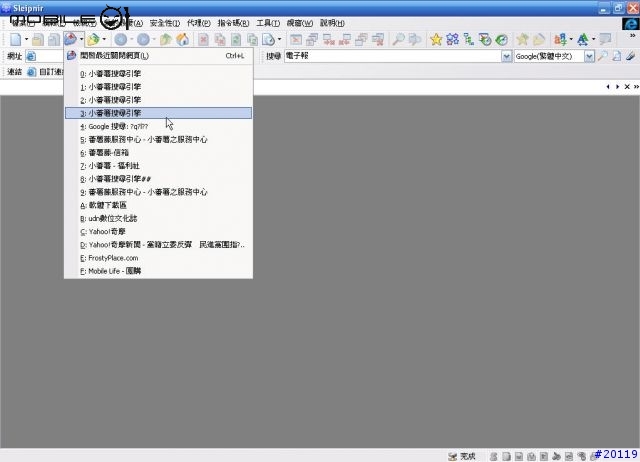
Task: Expand the text size dropdown arrow
Action: click(x=593, y=40)
